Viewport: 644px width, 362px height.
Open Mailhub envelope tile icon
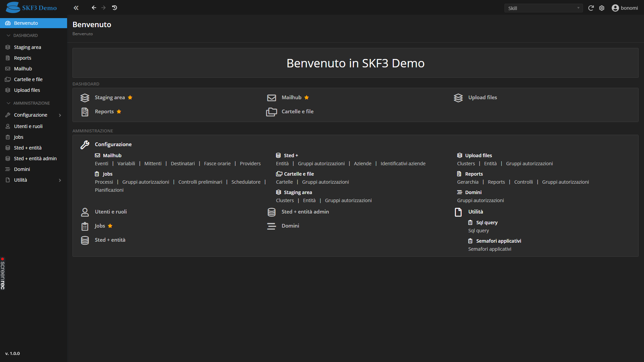tap(272, 98)
